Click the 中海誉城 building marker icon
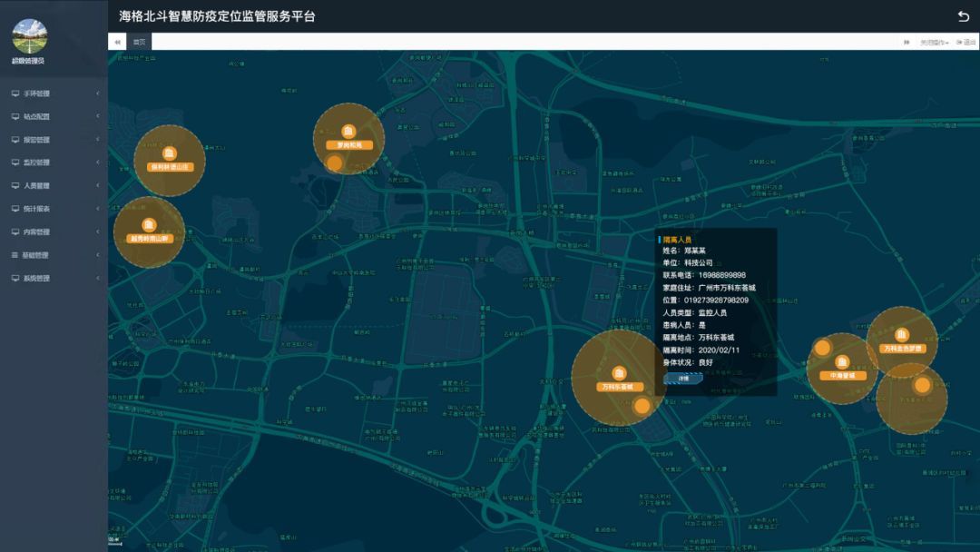Screen dimensions: 980x552 click(842, 362)
